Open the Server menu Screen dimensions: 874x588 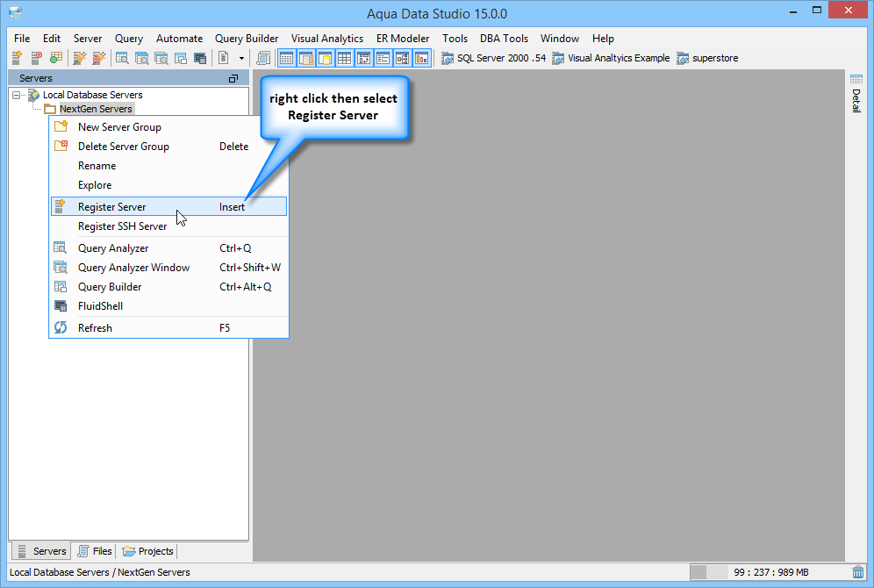click(88, 39)
